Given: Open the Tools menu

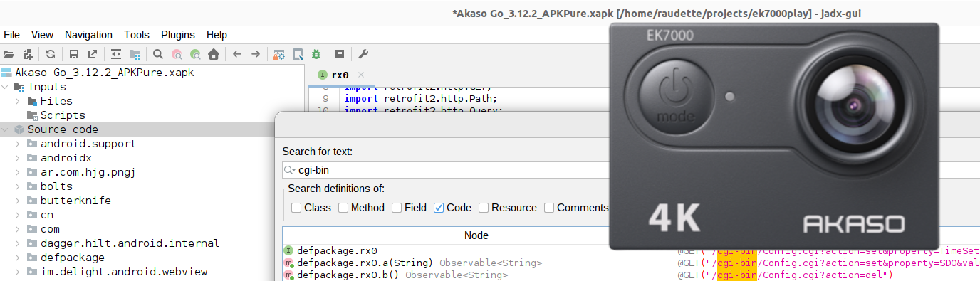Looking at the screenshot, I should pos(137,35).
